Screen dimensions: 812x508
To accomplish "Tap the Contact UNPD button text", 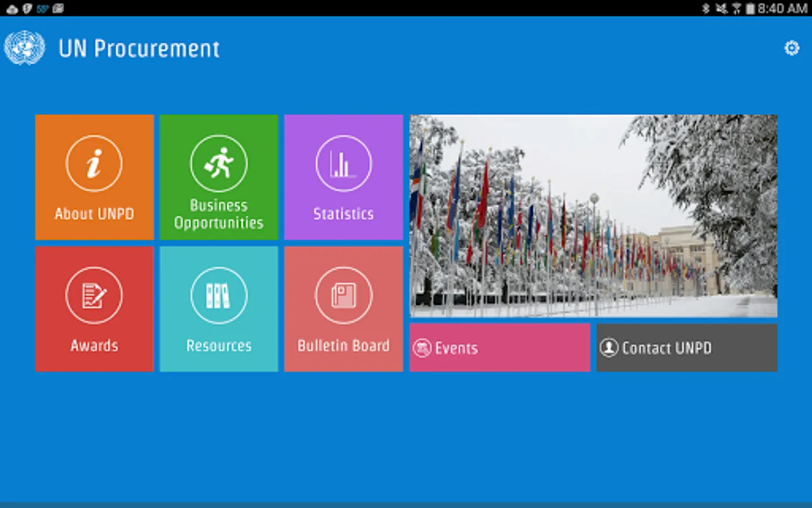I will (667, 348).
